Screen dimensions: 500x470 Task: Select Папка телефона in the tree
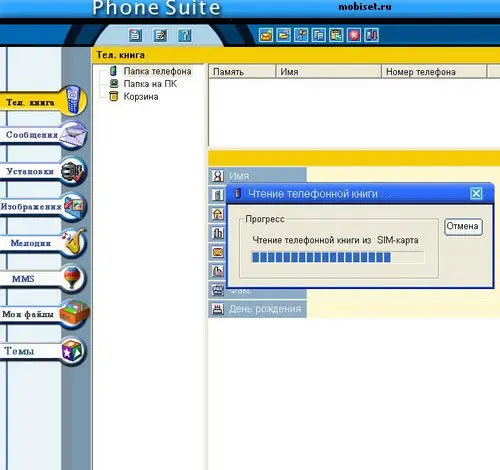pos(157,71)
